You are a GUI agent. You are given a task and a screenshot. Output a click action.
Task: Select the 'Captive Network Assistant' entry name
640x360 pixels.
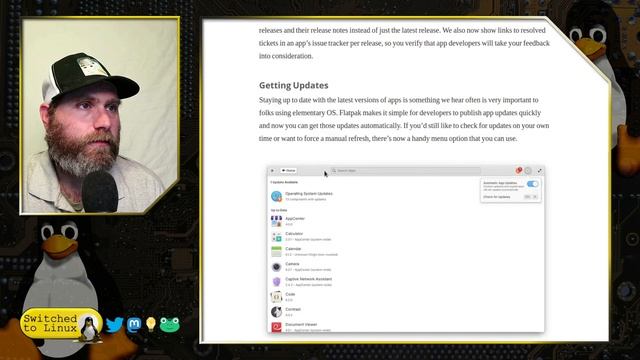[309, 279]
